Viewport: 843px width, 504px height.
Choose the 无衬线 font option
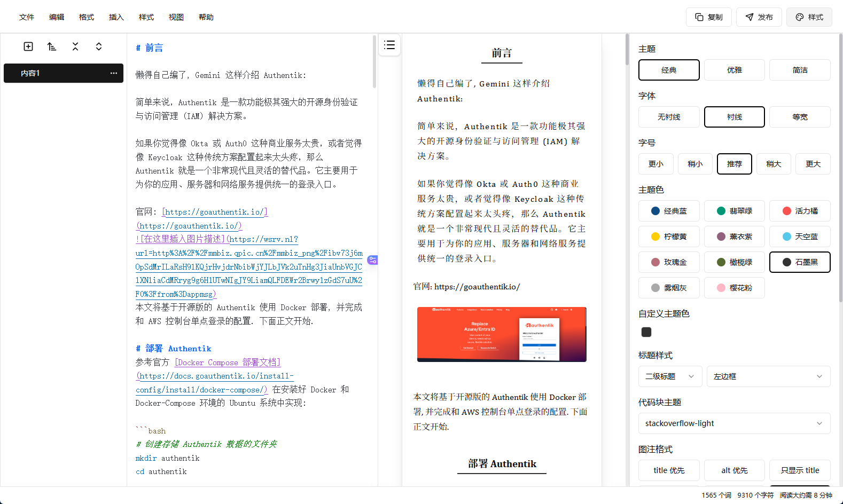tap(669, 117)
